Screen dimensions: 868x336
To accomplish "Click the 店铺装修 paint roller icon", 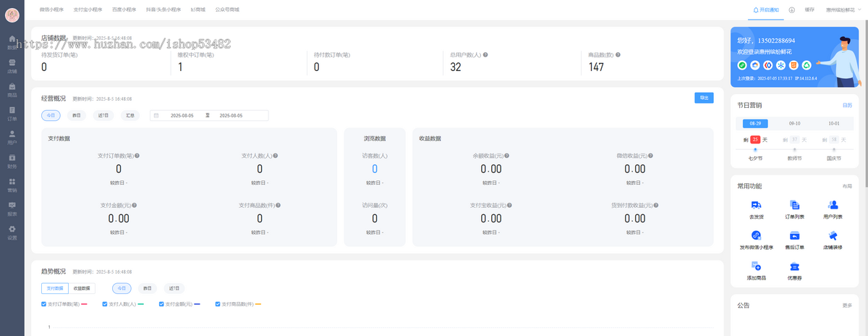I will point(833,235).
